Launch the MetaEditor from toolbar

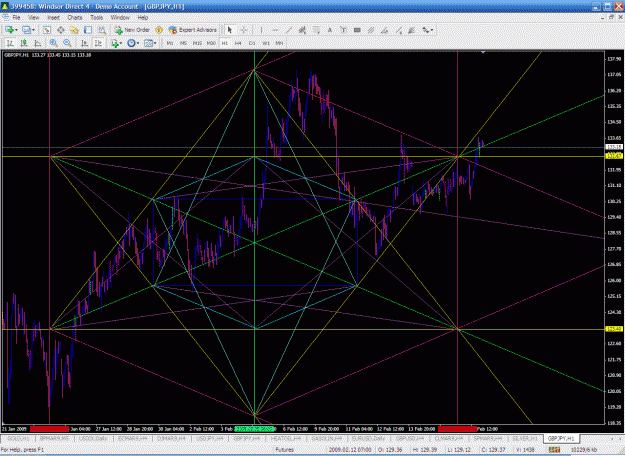pyautogui.click(x=159, y=30)
